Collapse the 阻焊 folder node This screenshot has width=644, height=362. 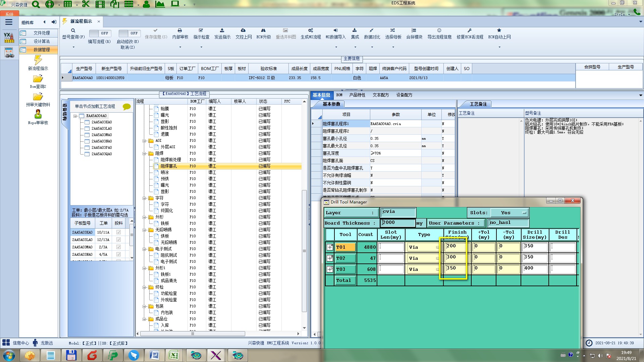145,154
